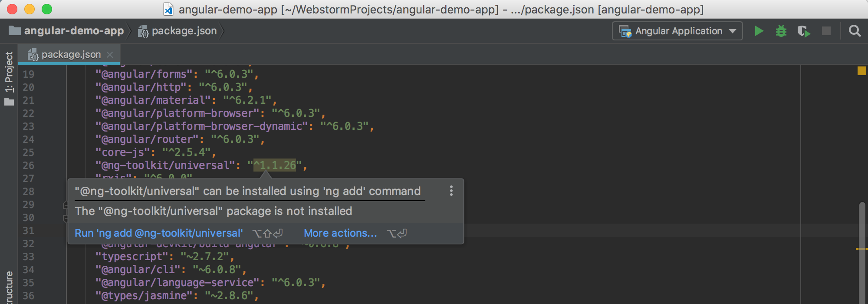Run the Angular Application configuration

[x=759, y=31]
